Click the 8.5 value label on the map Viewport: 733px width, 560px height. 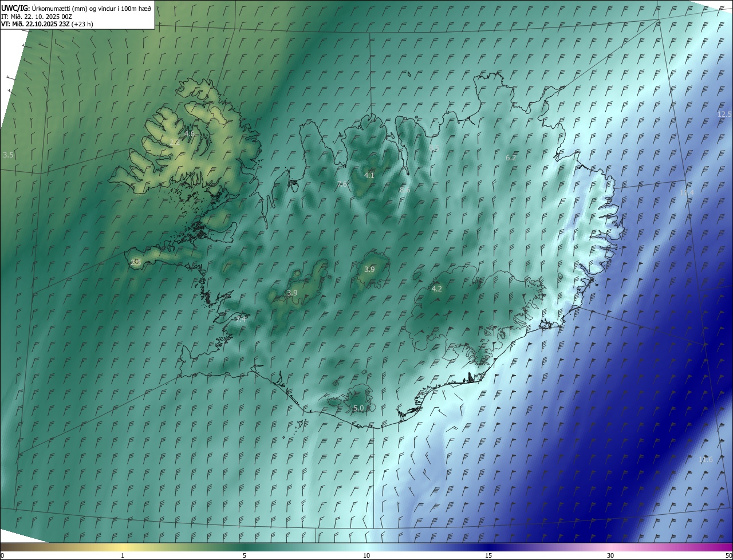click(x=434, y=148)
